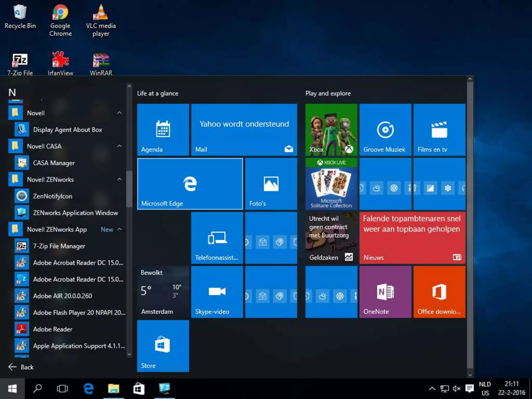
Task: Open Apple Application Support entry
Action: tap(67, 345)
